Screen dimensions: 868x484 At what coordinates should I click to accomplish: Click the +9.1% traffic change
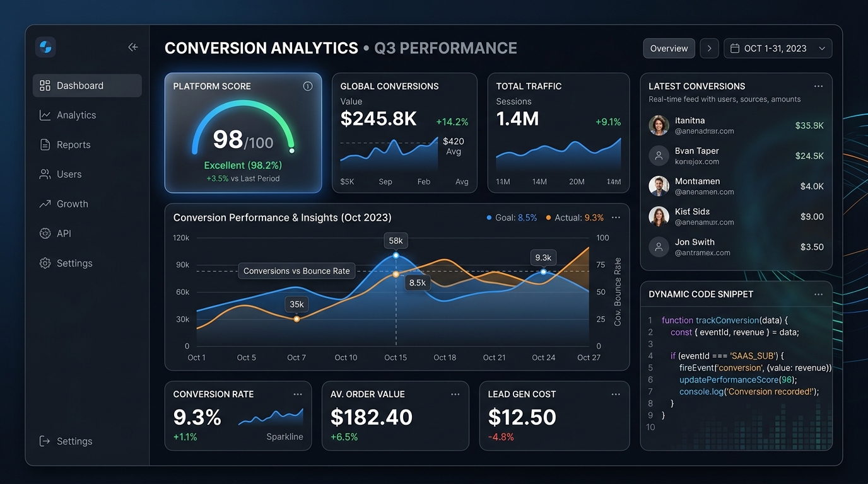pos(608,122)
